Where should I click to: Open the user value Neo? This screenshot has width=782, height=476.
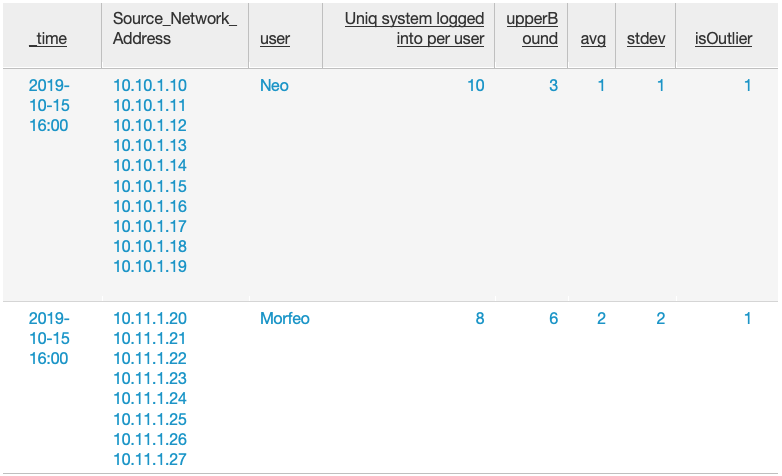pyautogui.click(x=274, y=85)
